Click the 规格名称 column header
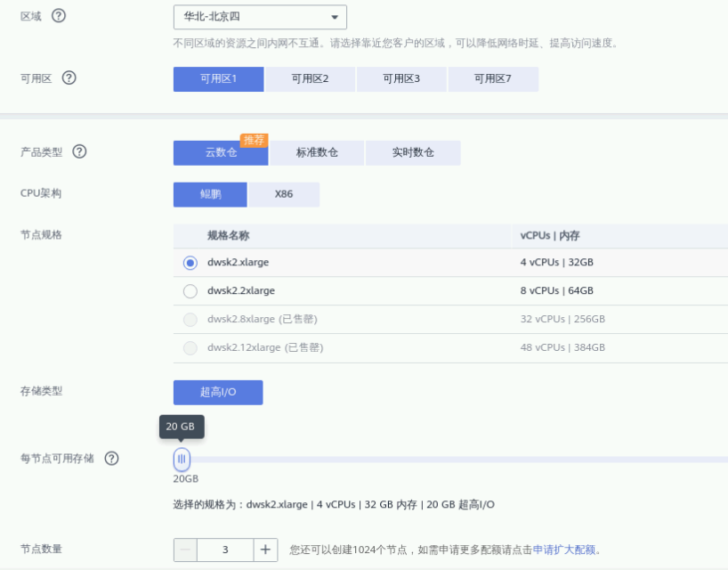728x570 pixels. coord(229,236)
